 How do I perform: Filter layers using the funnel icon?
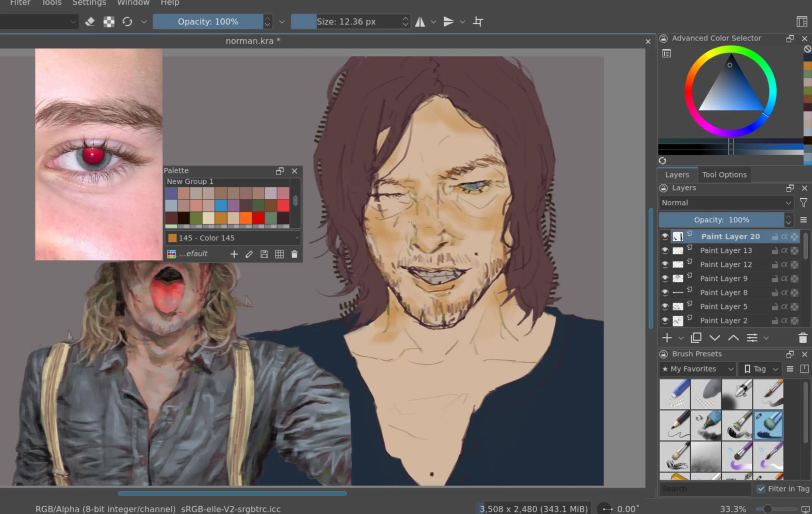pos(803,203)
